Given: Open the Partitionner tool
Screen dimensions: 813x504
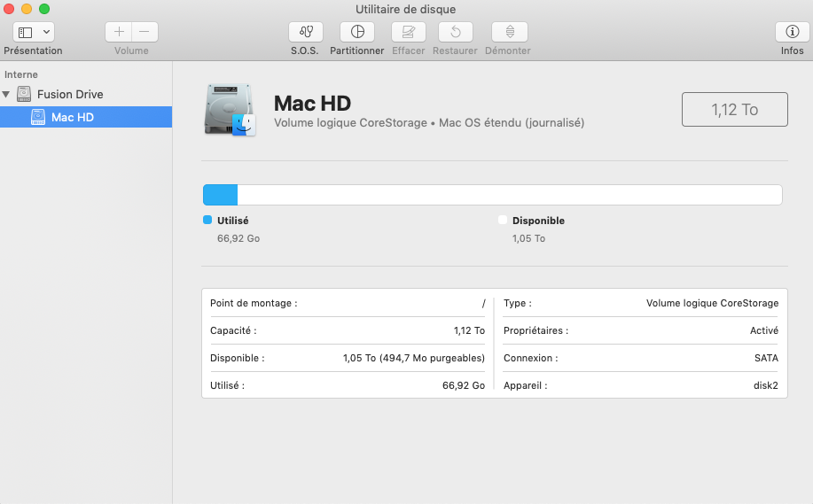Looking at the screenshot, I should [x=357, y=32].
